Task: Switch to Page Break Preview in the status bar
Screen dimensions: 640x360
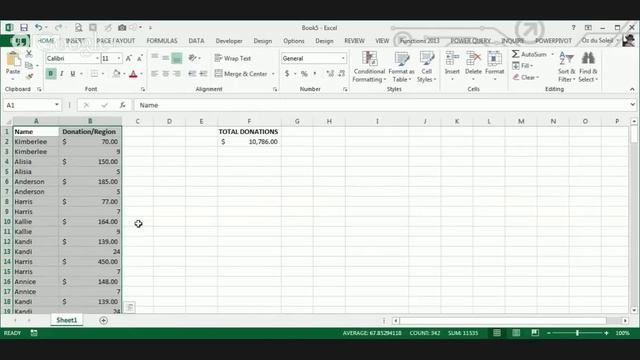Action: tap(535, 333)
